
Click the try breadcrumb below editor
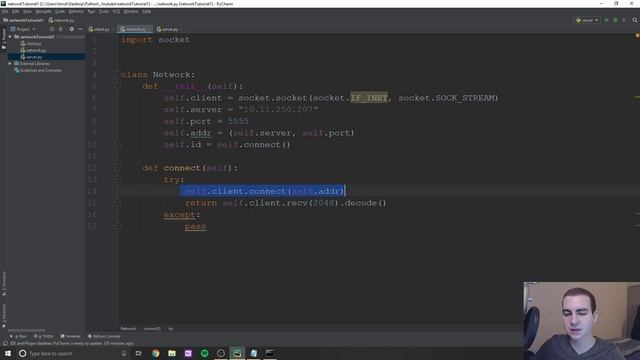171,329
